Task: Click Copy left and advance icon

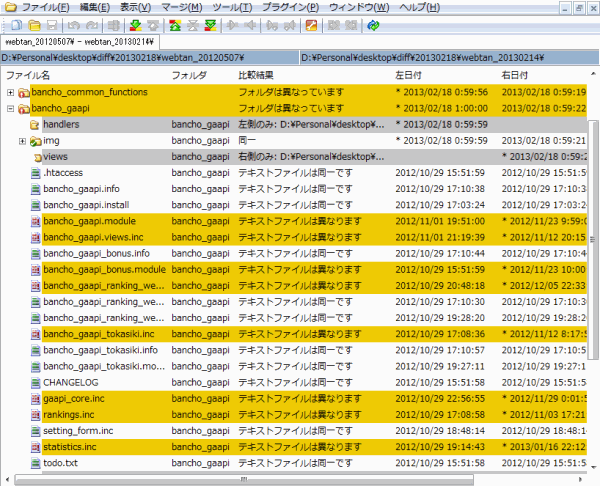Action: coord(290,26)
